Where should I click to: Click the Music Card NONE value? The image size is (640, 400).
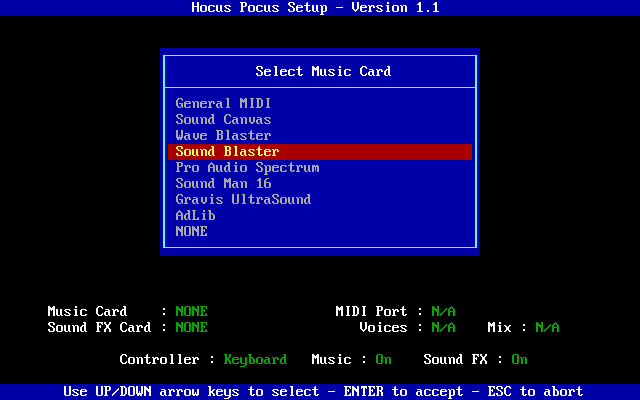[x=191, y=311]
